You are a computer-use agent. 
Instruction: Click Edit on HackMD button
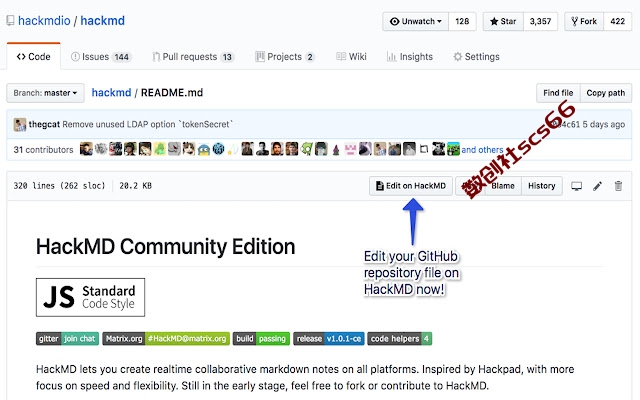coord(411,186)
